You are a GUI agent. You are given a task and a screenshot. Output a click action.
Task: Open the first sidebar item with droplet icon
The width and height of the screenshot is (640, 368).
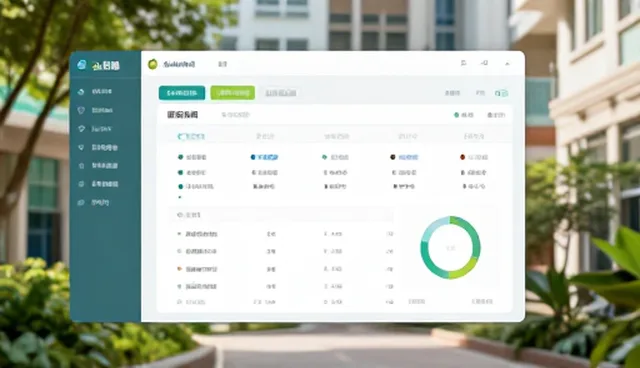click(x=96, y=91)
